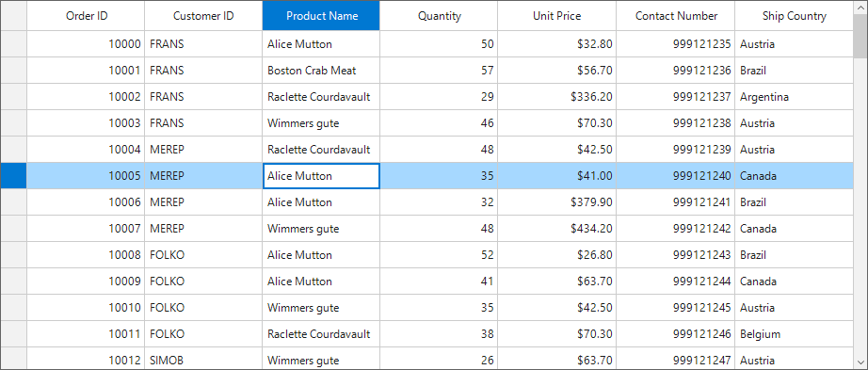The height and width of the screenshot is (370, 868).
Task: Click quantity cell 29
Action: click(x=439, y=96)
